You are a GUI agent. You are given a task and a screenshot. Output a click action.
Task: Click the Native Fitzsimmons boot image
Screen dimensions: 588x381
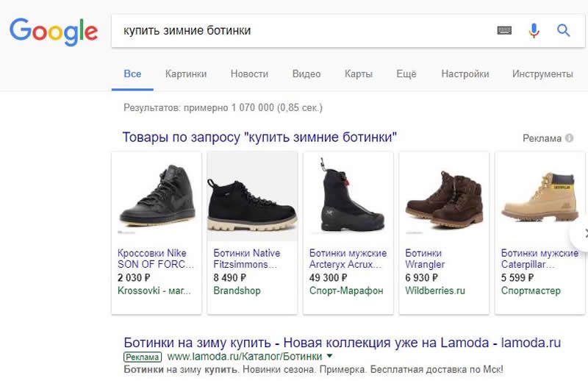pyautogui.click(x=252, y=196)
